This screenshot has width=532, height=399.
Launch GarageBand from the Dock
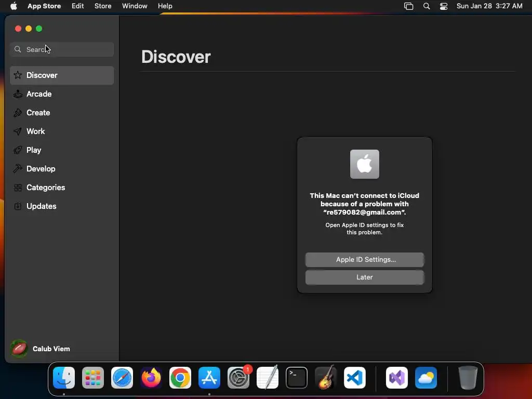pos(326,377)
